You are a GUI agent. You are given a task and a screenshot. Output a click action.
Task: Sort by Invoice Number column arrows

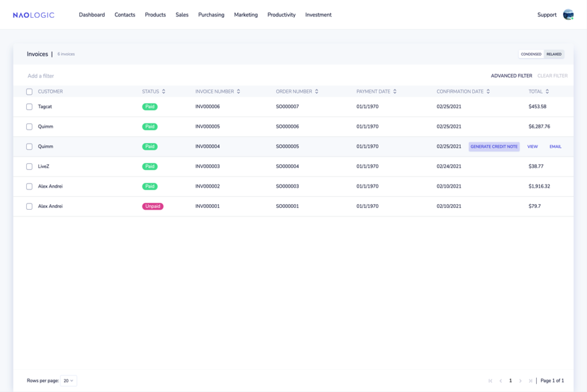238,92
